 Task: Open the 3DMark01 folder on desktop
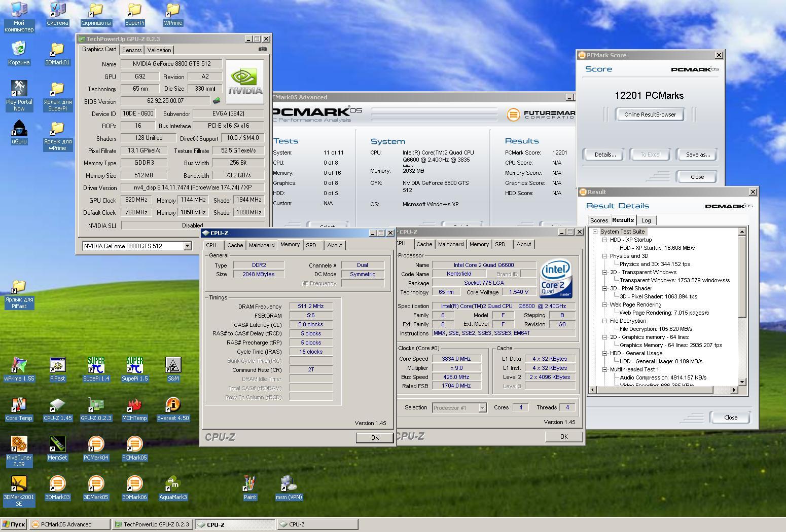(57, 54)
